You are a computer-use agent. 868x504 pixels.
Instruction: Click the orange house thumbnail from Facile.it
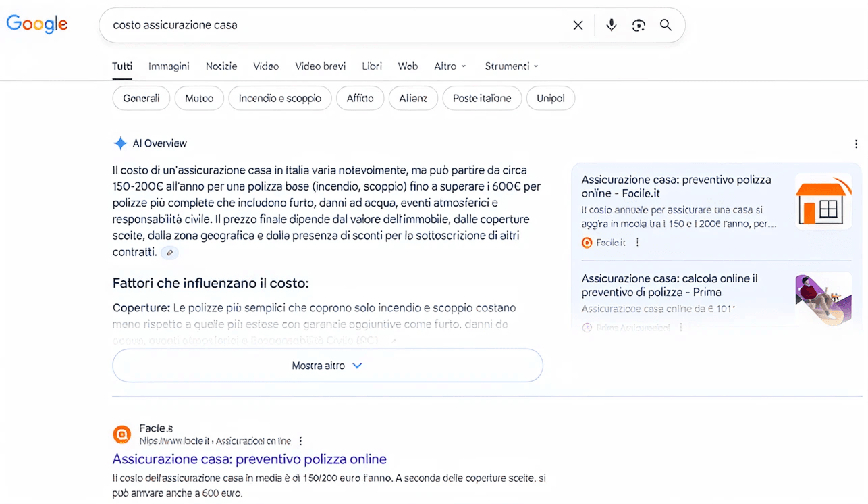(x=822, y=201)
